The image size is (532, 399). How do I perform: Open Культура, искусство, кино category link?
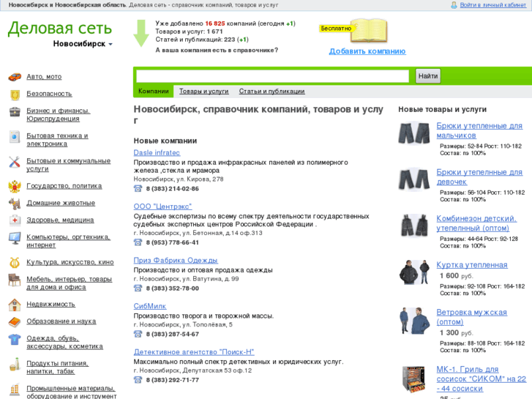click(70, 262)
